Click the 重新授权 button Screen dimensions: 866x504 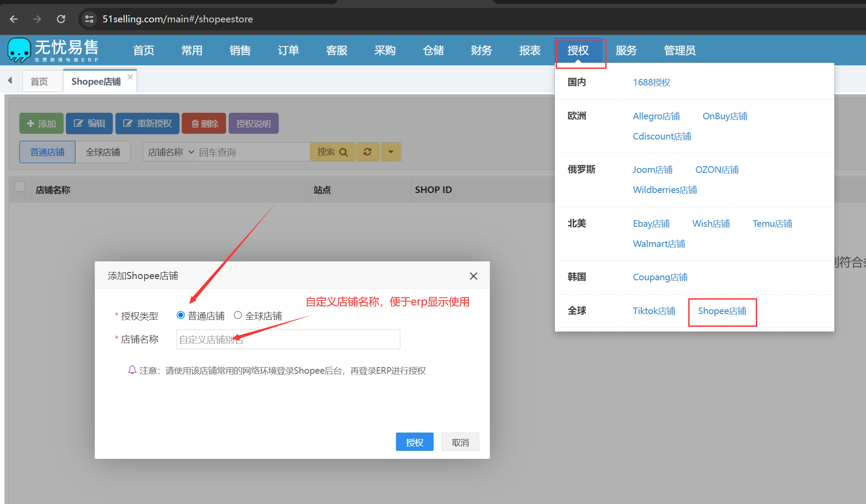point(147,124)
